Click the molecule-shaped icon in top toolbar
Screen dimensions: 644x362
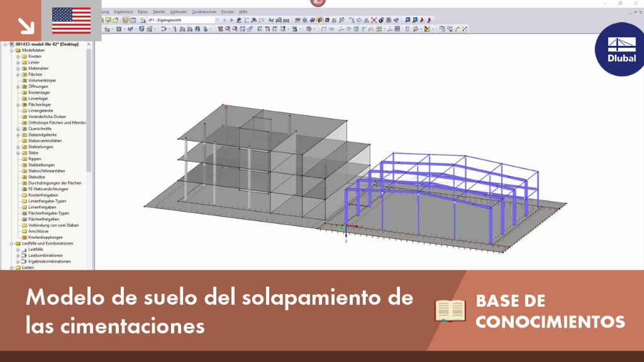click(x=396, y=19)
